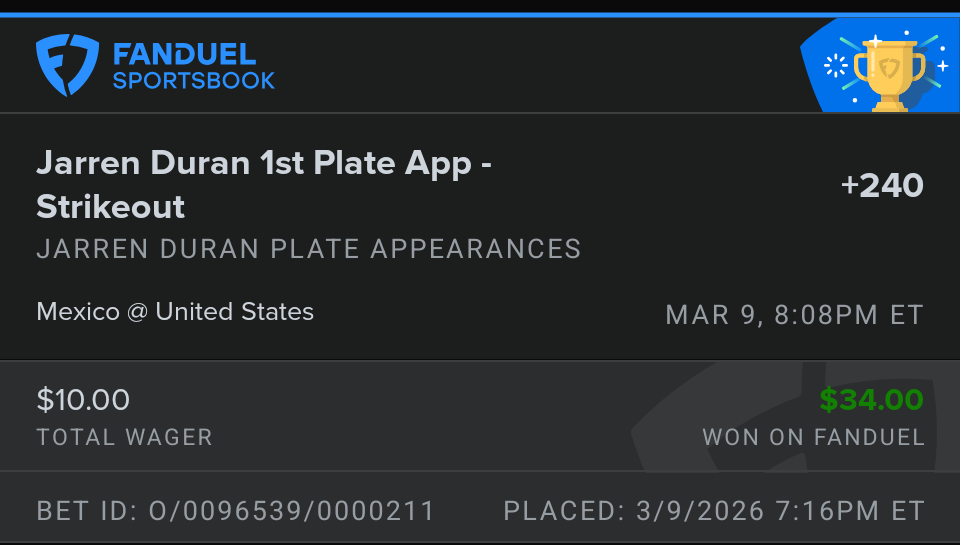Click the green $34.00 winnings amount

tap(871, 400)
